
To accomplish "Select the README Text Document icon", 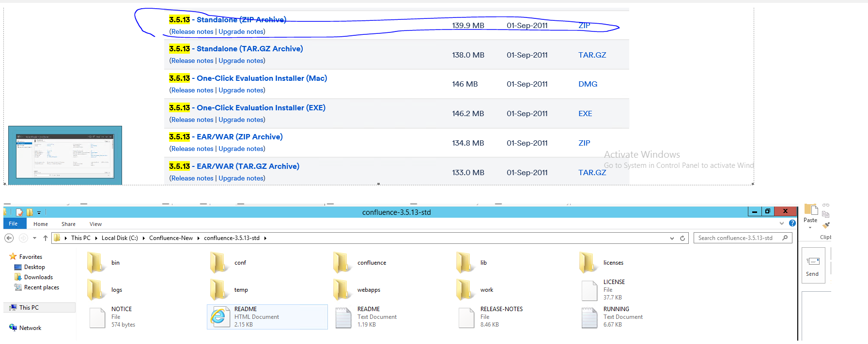I will (343, 317).
